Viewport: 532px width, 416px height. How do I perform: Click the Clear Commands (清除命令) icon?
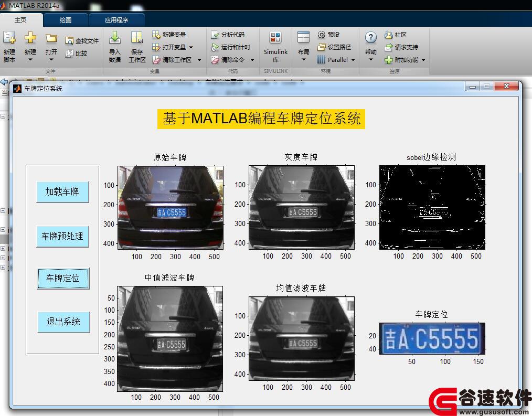pyautogui.click(x=215, y=60)
